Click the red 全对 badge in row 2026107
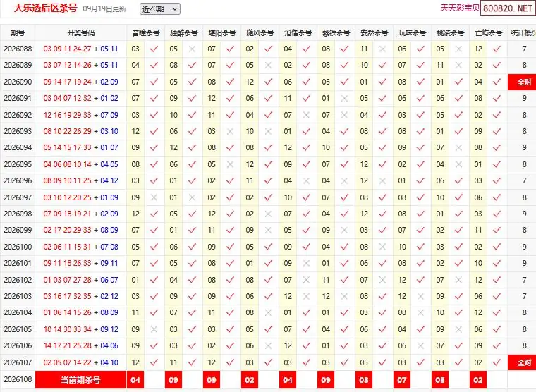536x392 pixels. (524, 362)
